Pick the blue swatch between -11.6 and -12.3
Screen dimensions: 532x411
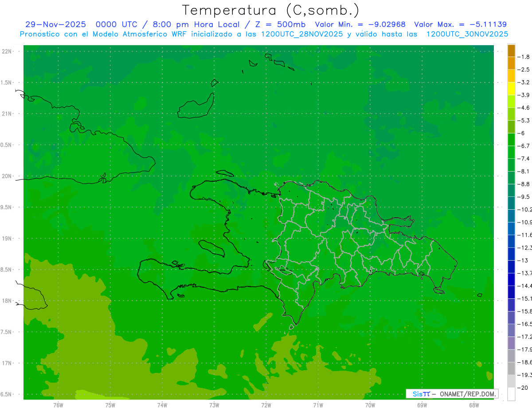(x=511, y=241)
